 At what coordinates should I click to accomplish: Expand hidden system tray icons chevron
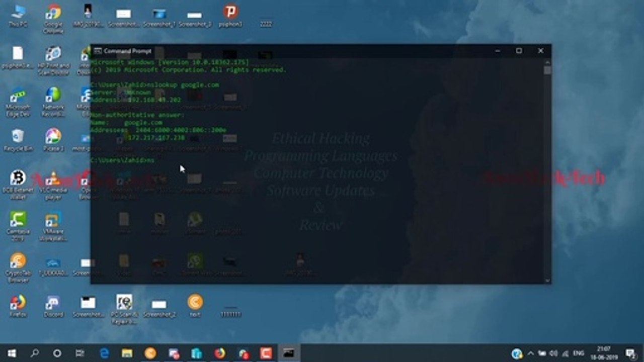coord(530,353)
